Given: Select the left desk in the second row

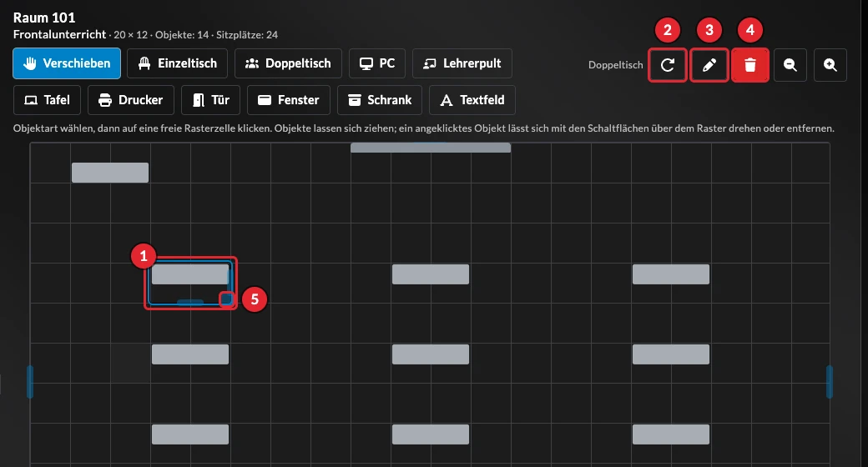Looking at the screenshot, I should pos(190,354).
